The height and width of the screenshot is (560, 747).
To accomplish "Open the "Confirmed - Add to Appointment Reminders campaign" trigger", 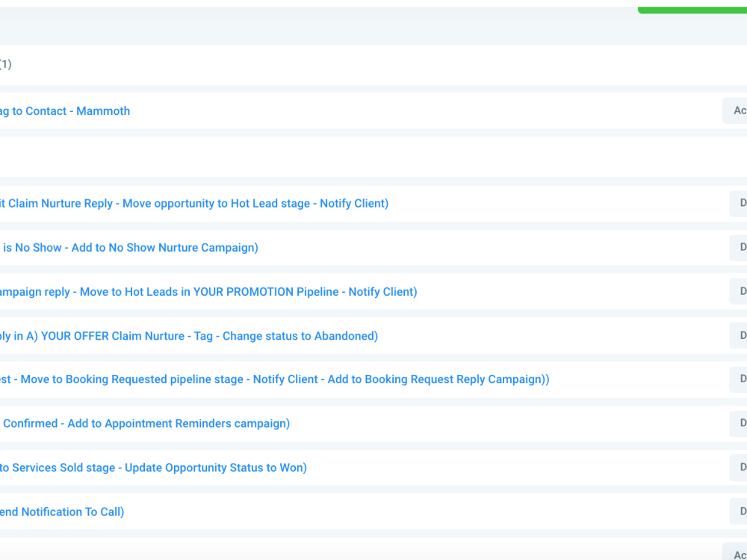I will click(145, 423).
